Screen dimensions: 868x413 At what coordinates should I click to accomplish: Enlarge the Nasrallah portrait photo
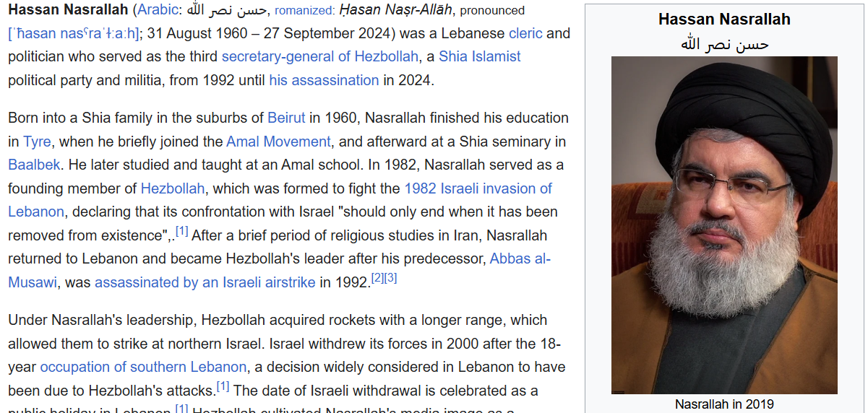tap(724, 225)
